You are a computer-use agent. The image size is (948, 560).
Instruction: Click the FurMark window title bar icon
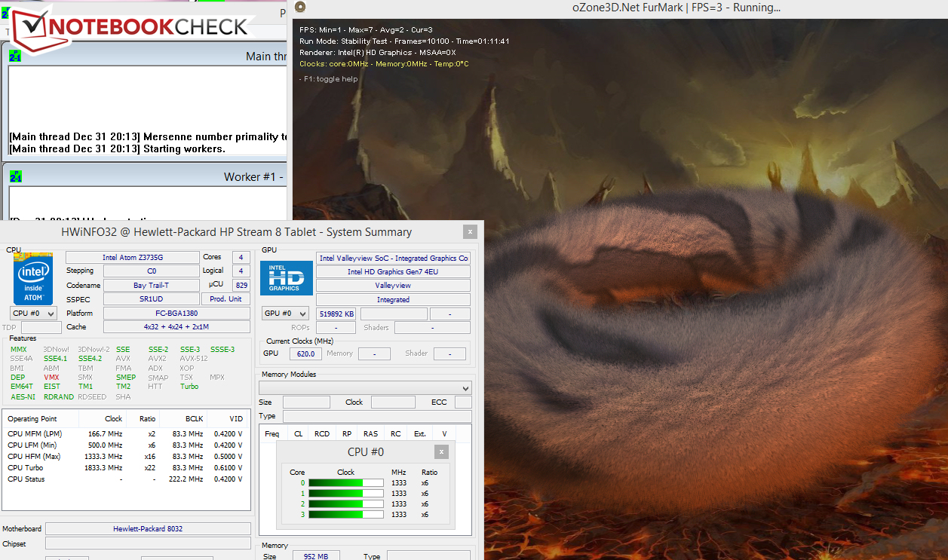pos(300,8)
